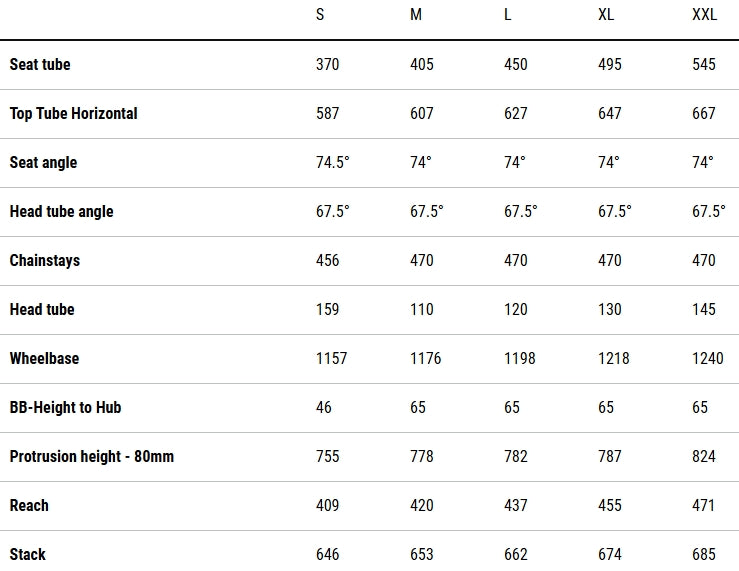Screen dimensions: 739x571
Task: Click the Top Tube value 607 for M
Action: [422, 113]
